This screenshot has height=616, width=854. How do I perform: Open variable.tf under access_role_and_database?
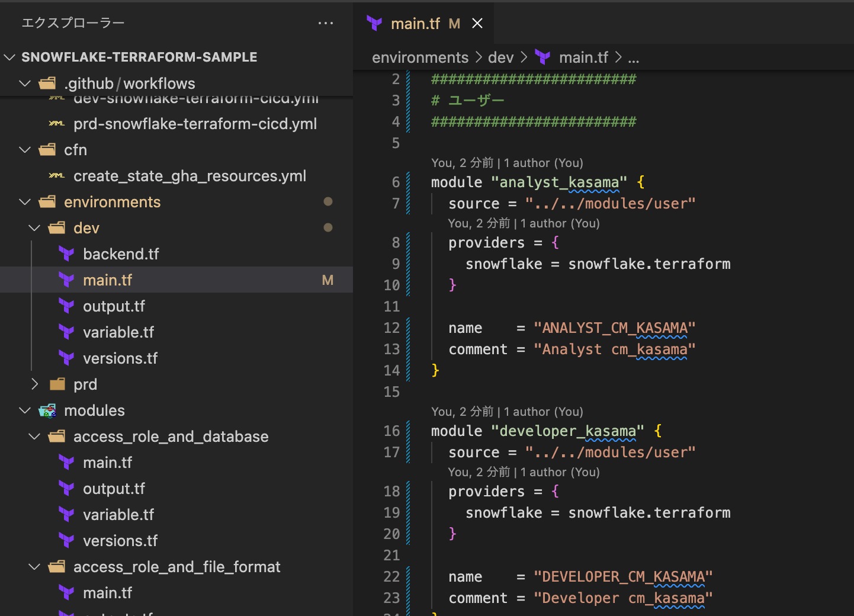(x=118, y=515)
